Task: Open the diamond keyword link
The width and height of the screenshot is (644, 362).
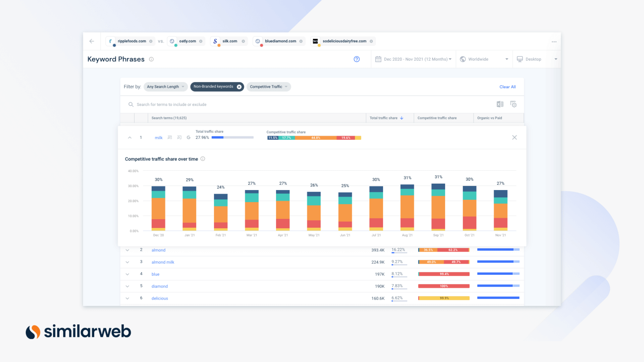Action: point(159,286)
